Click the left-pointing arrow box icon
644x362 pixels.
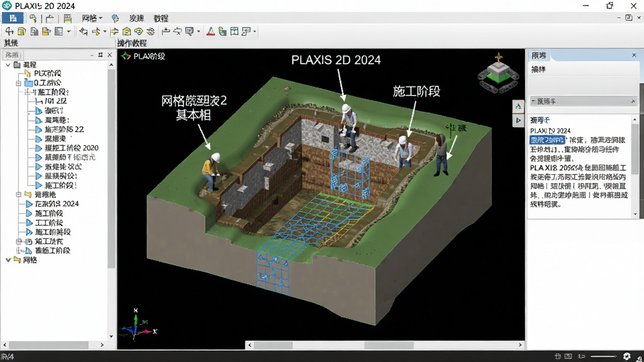pos(84,31)
